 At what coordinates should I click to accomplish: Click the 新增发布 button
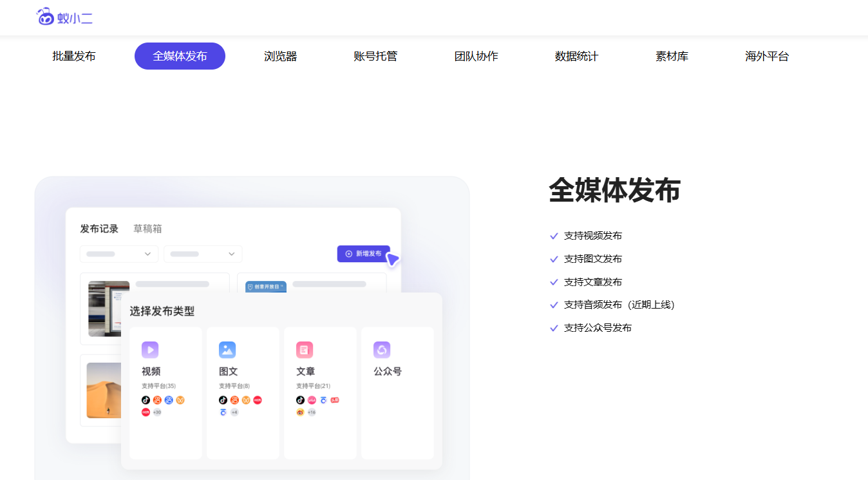pos(363,254)
